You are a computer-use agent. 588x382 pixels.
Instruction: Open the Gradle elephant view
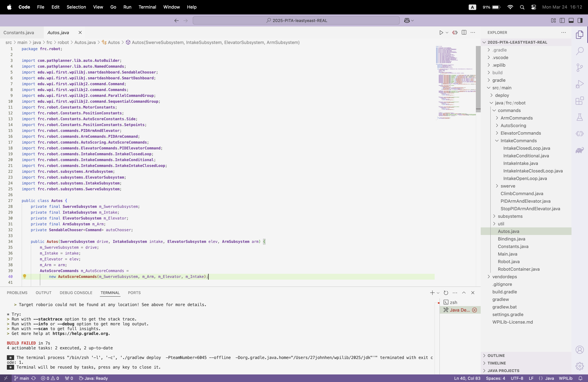click(580, 150)
